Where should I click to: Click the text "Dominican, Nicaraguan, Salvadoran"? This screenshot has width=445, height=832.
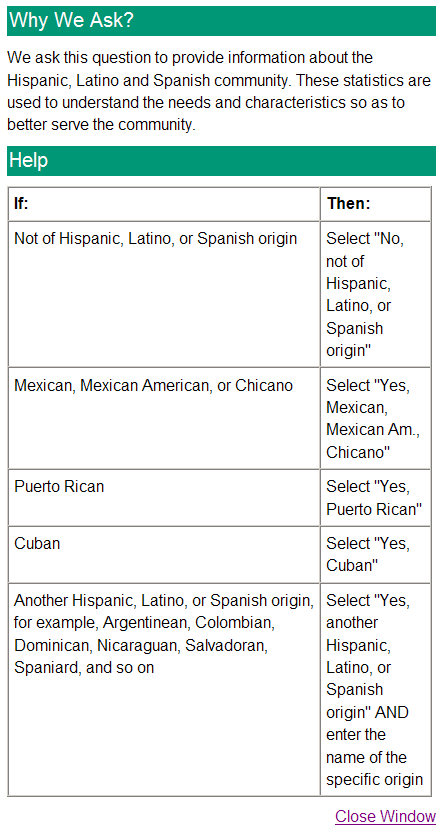click(141, 645)
